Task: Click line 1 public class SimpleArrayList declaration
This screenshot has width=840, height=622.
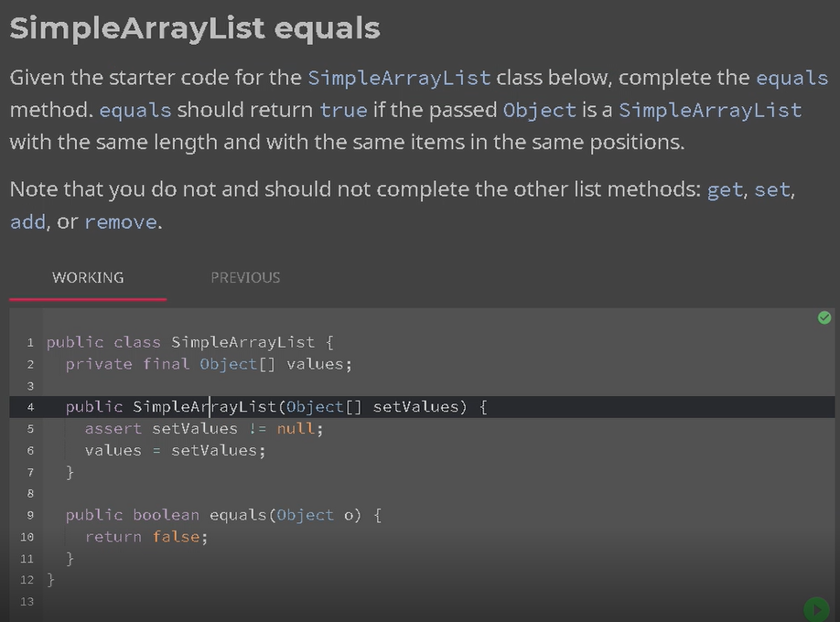Action: click(189, 342)
